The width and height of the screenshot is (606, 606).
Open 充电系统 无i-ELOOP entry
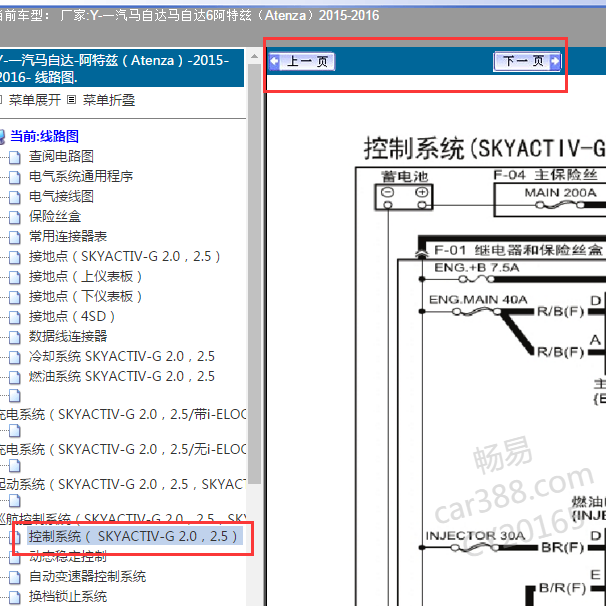pyautogui.click(x=123, y=449)
